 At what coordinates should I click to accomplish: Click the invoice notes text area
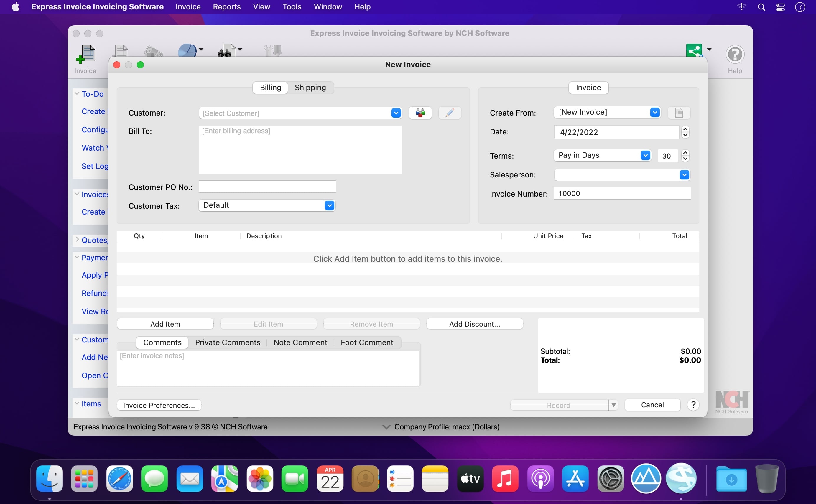pos(268,368)
